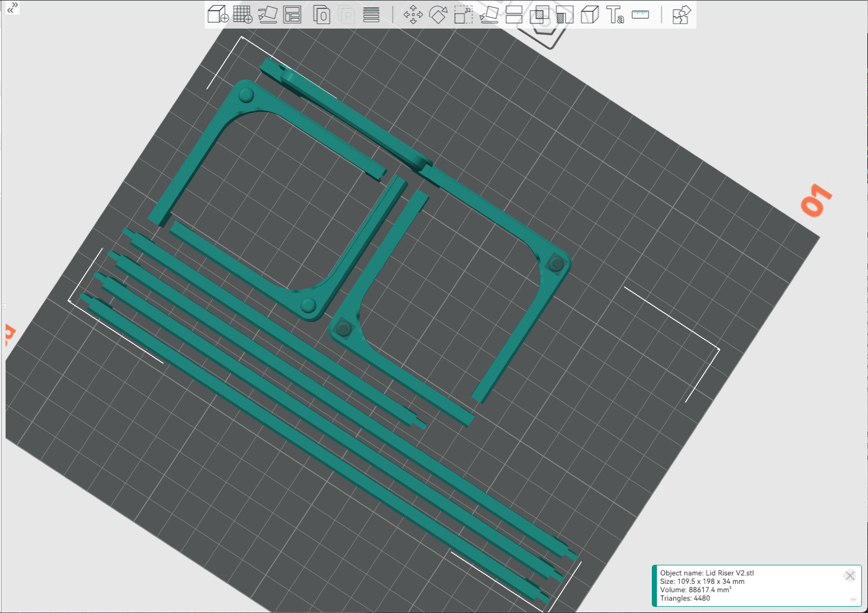Arrange all objects on the plate
Screen dimensions: 868x613
click(x=293, y=15)
